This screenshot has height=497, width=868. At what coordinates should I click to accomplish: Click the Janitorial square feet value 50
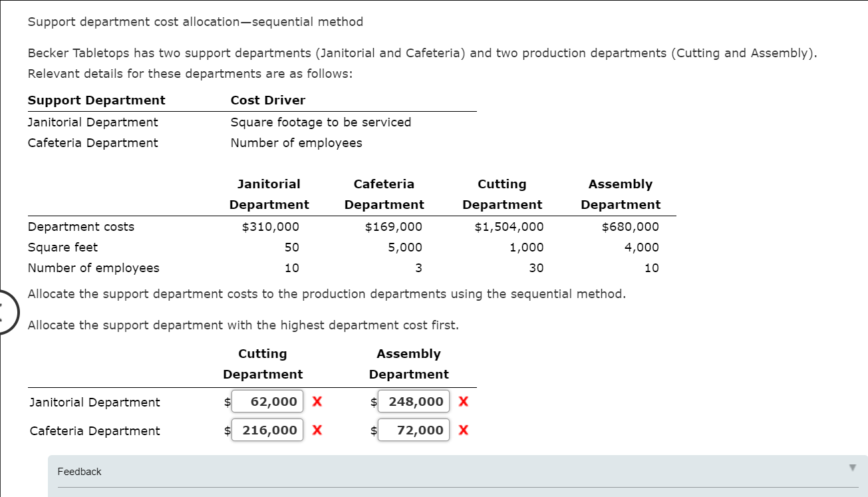point(292,248)
